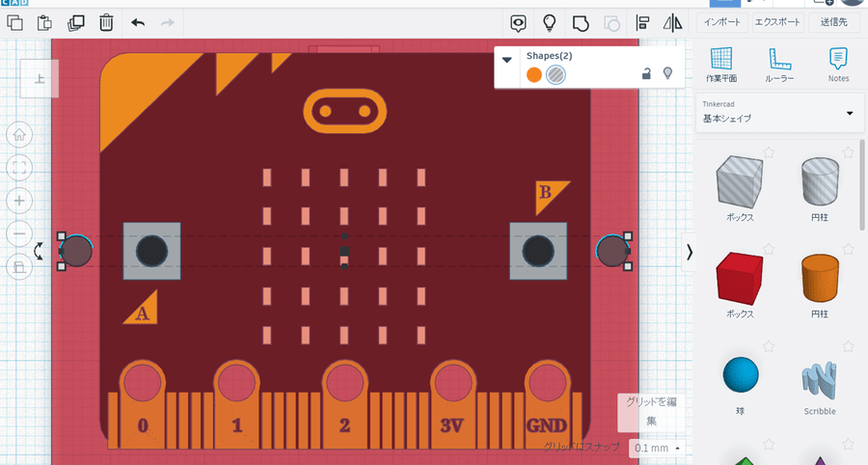Image resolution: width=868 pixels, height=465 pixels.
Task: Open the 0.1 mm snap grid dropdown
Action: tap(657, 448)
